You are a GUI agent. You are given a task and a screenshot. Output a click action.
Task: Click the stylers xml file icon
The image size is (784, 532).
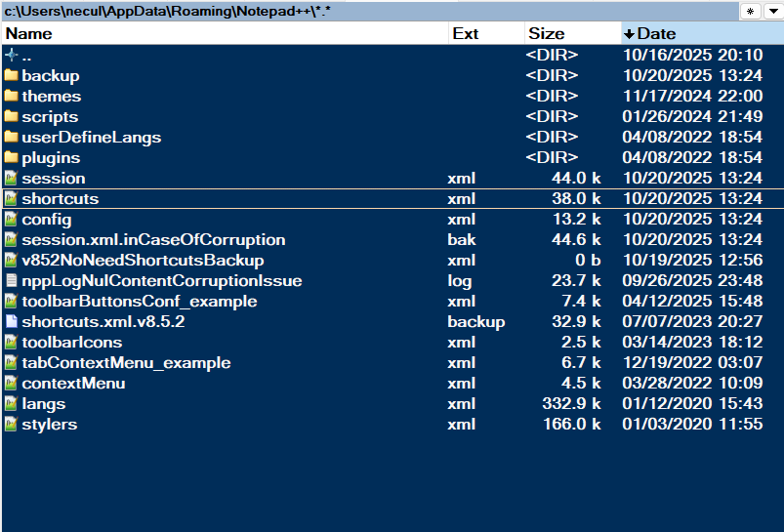[11, 424]
